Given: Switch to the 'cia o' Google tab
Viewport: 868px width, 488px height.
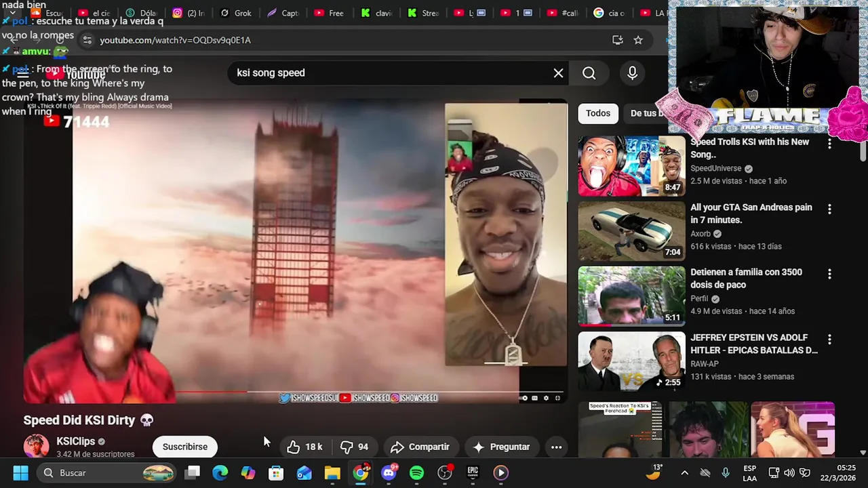Looking at the screenshot, I should [610, 12].
